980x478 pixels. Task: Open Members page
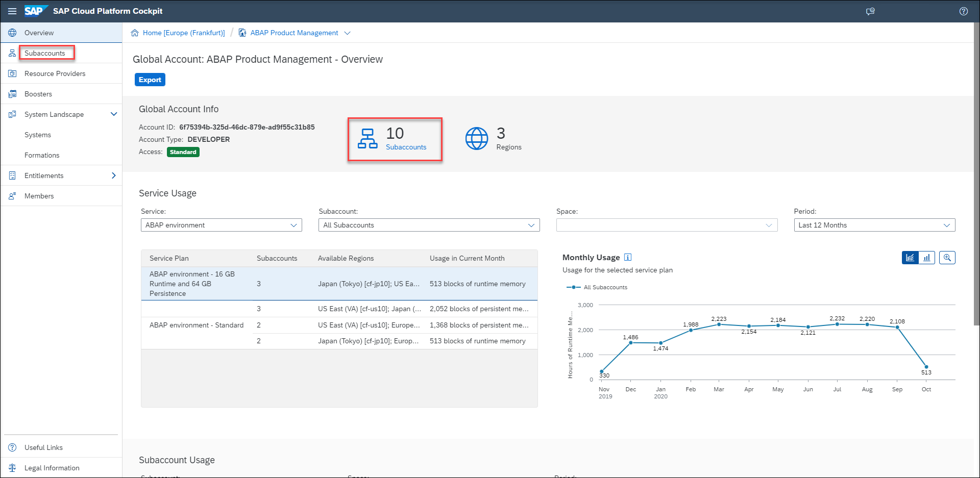(39, 196)
